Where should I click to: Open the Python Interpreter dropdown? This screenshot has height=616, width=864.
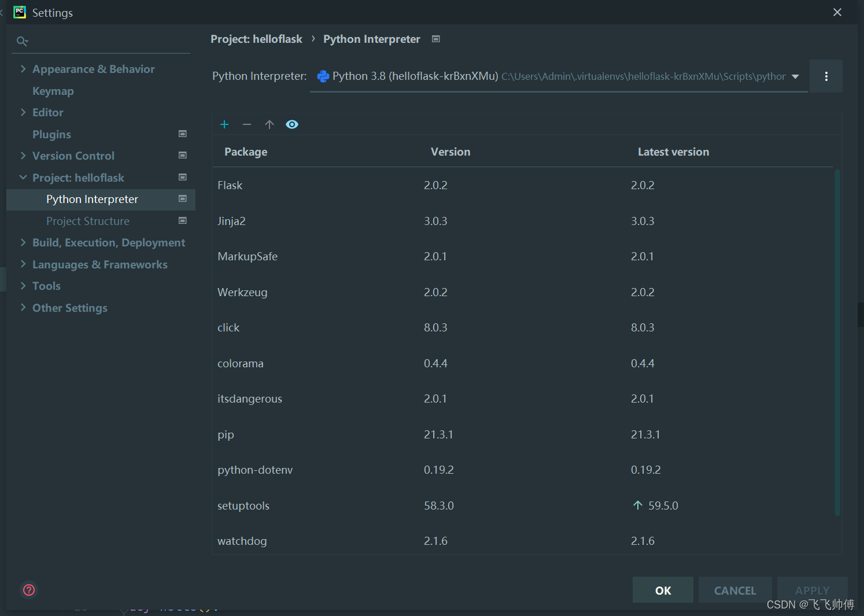[559, 76]
